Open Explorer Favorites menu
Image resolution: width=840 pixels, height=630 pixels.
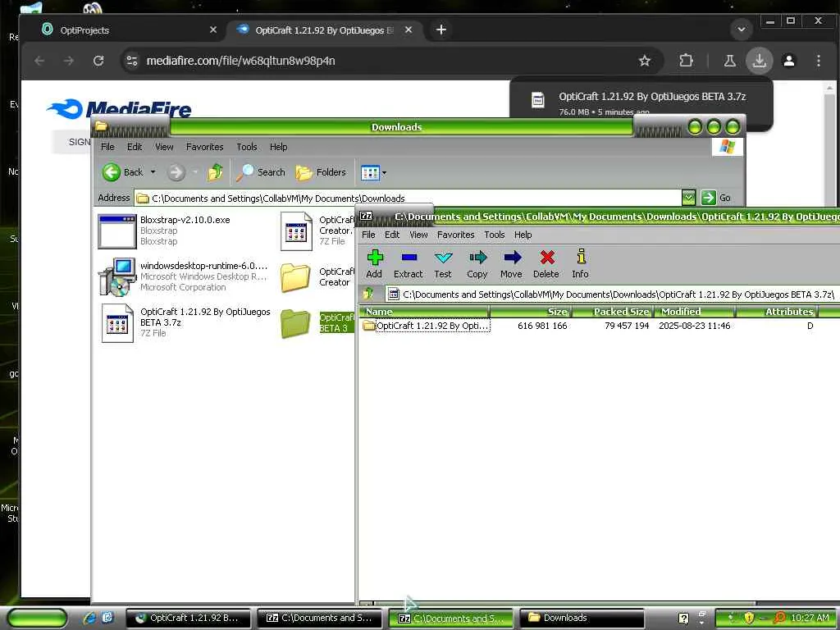(x=204, y=147)
